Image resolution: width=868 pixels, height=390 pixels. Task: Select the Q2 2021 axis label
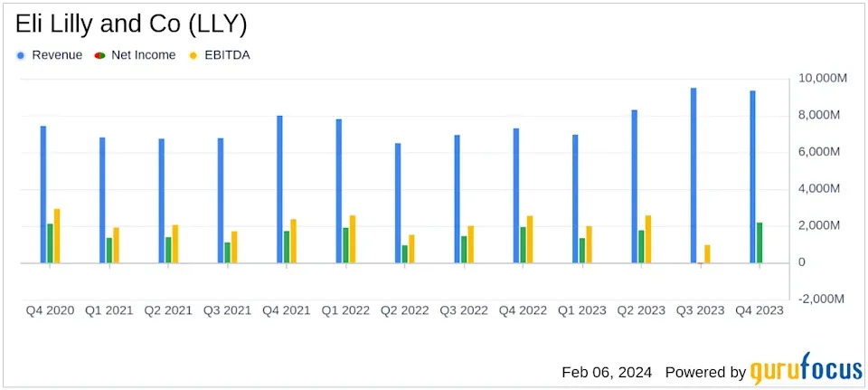click(x=168, y=310)
